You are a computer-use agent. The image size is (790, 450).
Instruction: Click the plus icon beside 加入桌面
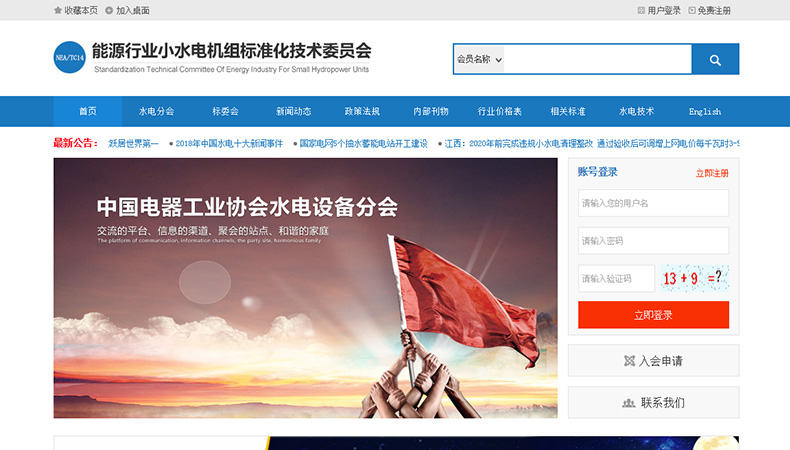coord(109,10)
